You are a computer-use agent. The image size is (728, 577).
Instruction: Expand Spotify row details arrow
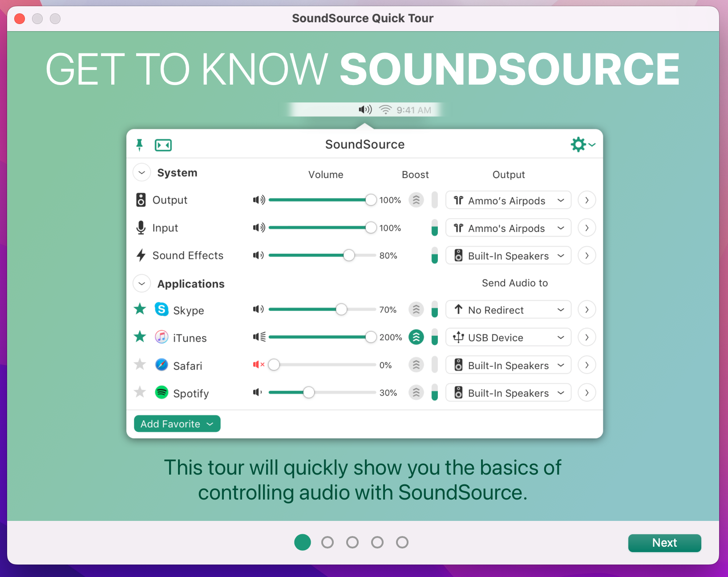tap(587, 392)
